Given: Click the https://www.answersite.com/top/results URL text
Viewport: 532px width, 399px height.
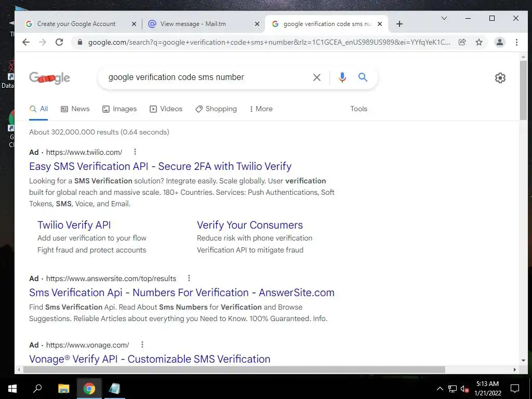Looking at the screenshot, I should 111,278.
